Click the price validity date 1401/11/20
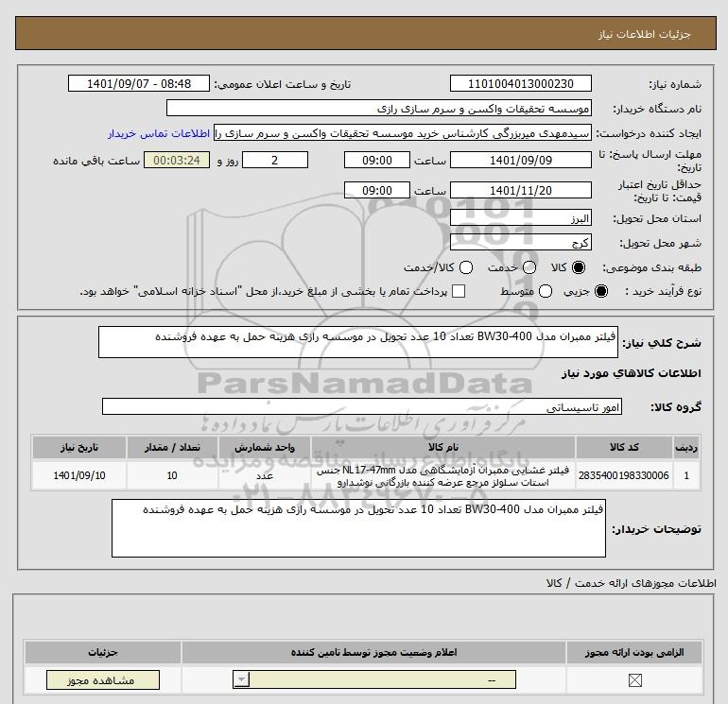Image resolution: width=728 pixels, height=704 pixels. point(520,190)
